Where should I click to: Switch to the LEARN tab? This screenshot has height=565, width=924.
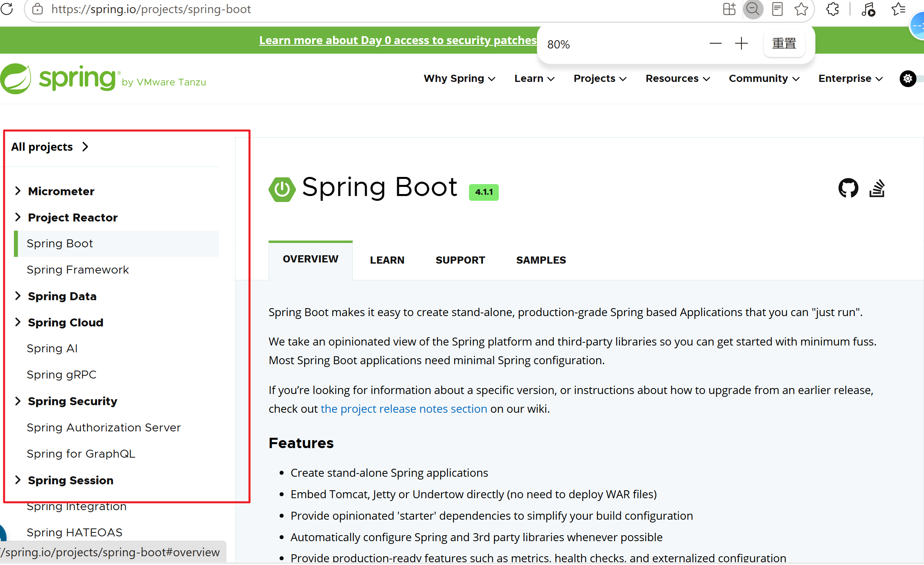click(387, 260)
